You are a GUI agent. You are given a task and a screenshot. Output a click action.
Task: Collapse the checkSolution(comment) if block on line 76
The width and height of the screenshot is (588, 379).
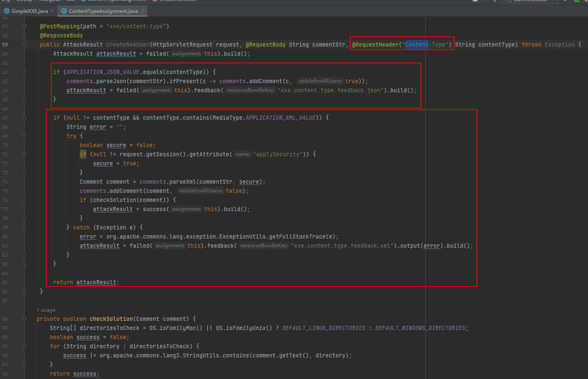(x=24, y=200)
